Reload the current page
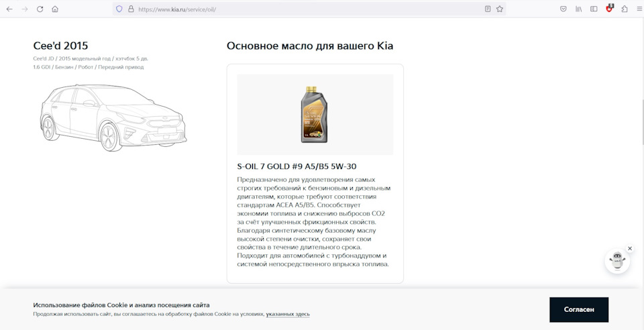Screen dimensions: 644x330 pos(40,9)
